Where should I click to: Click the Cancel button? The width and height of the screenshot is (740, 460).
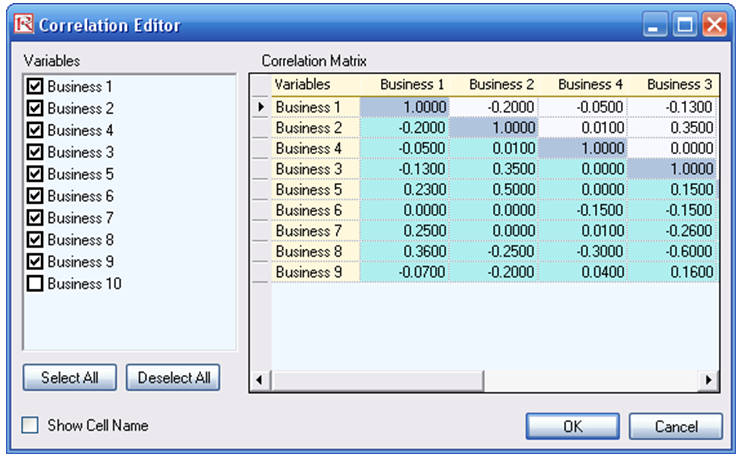(676, 427)
